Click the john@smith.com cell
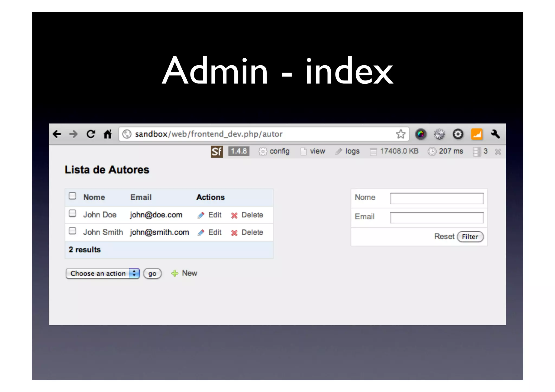Viewport: 555px width, 392px height. (x=159, y=232)
